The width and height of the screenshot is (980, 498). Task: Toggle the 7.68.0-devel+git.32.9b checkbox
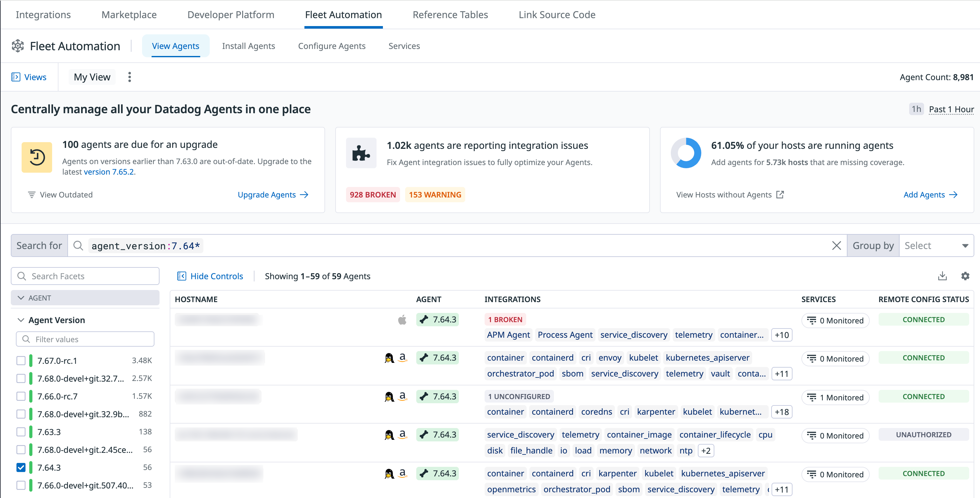tap(21, 414)
